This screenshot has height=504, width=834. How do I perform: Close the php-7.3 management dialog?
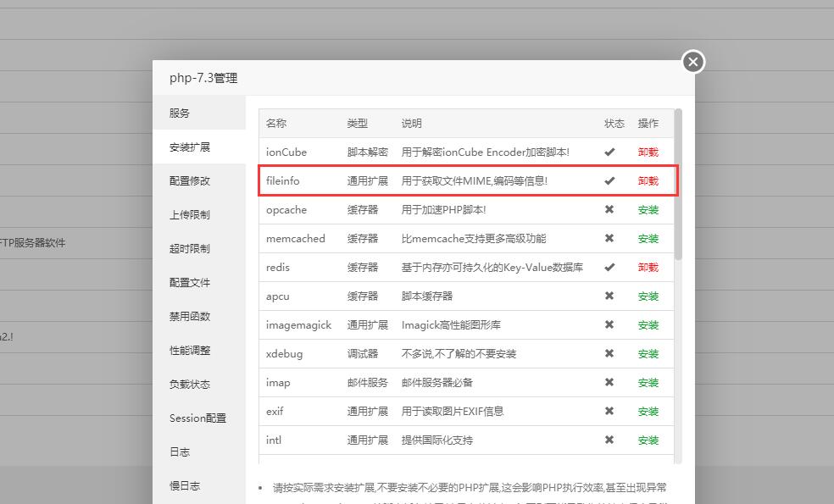[693, 62]
